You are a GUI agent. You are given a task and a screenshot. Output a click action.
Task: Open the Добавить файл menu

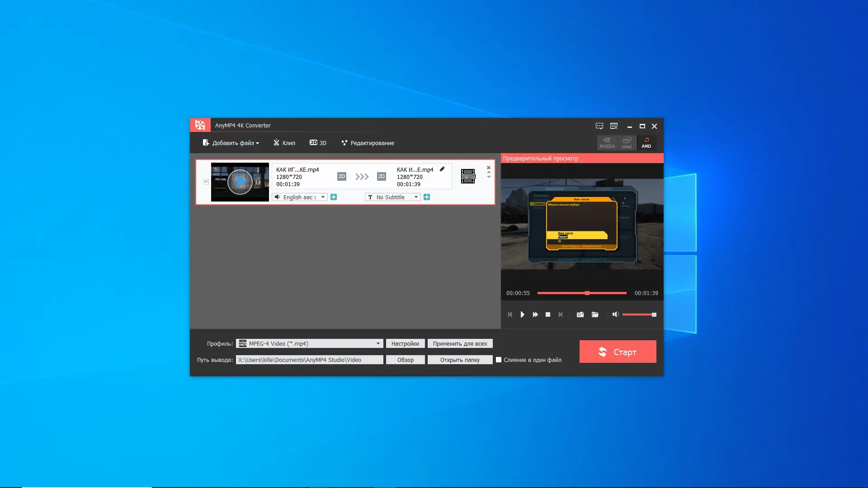coord(231,143)
